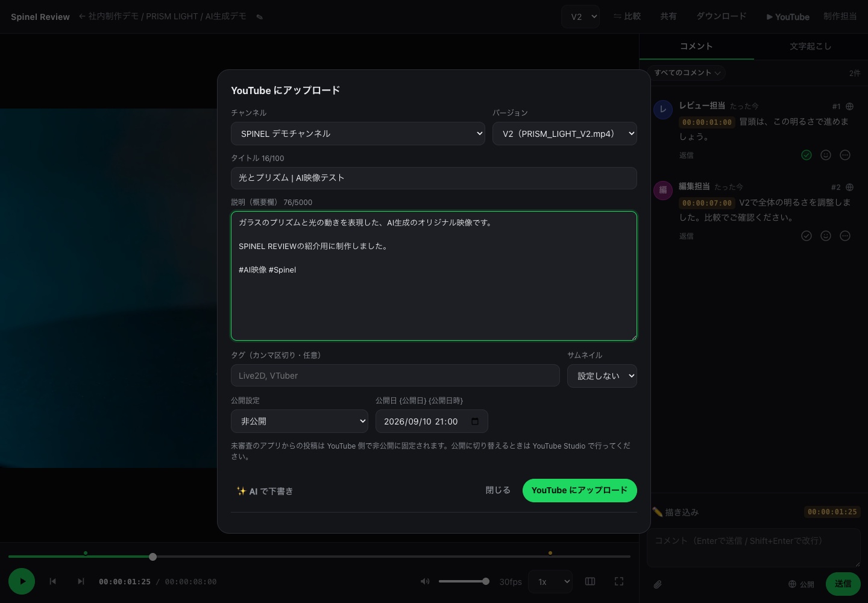Click the play button in the player

[22, 581]
